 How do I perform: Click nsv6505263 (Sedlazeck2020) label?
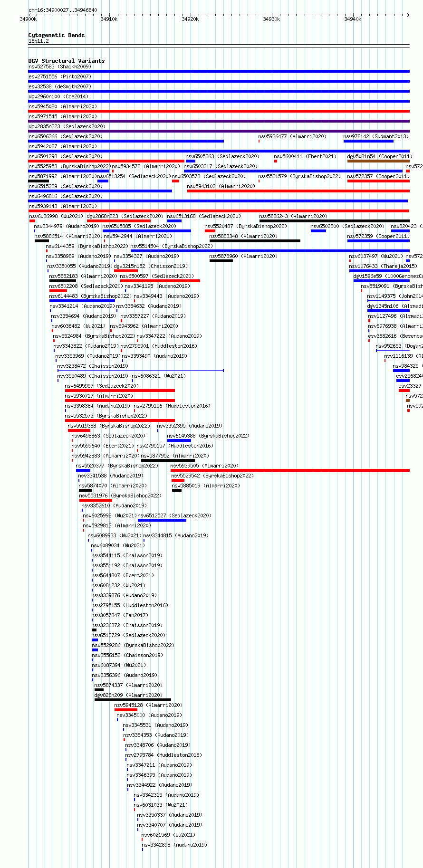point(222,156)
